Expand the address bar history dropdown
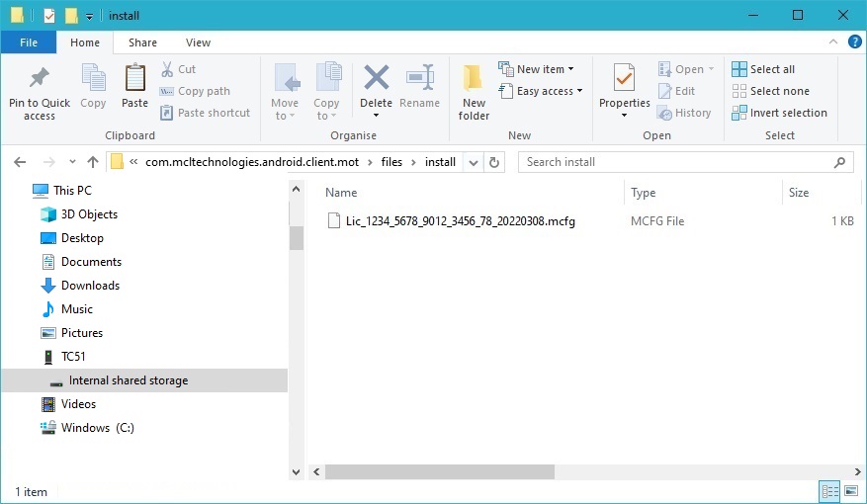 (474, 162)
